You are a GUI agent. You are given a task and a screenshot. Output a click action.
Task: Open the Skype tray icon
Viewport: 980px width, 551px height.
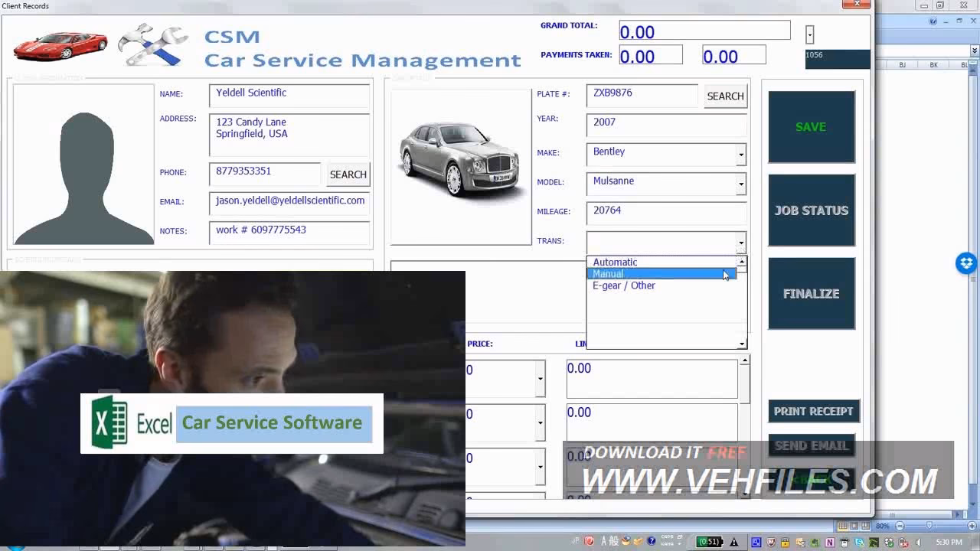pyautogui.click(x=859, y=542)
